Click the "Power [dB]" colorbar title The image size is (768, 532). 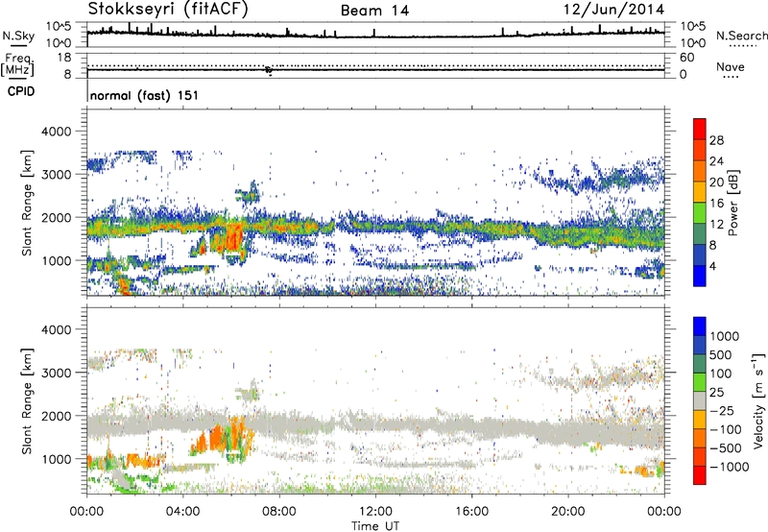pyautogui.click(x=732, y=203)
